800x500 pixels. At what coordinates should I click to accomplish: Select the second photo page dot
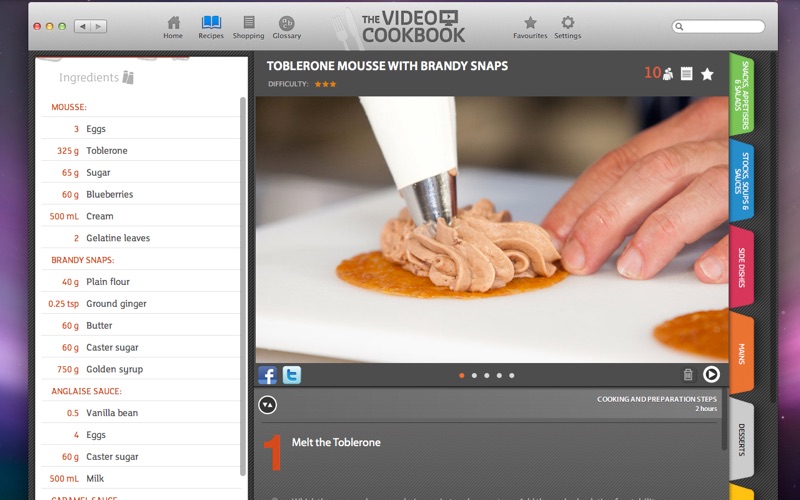pos(474,376)
